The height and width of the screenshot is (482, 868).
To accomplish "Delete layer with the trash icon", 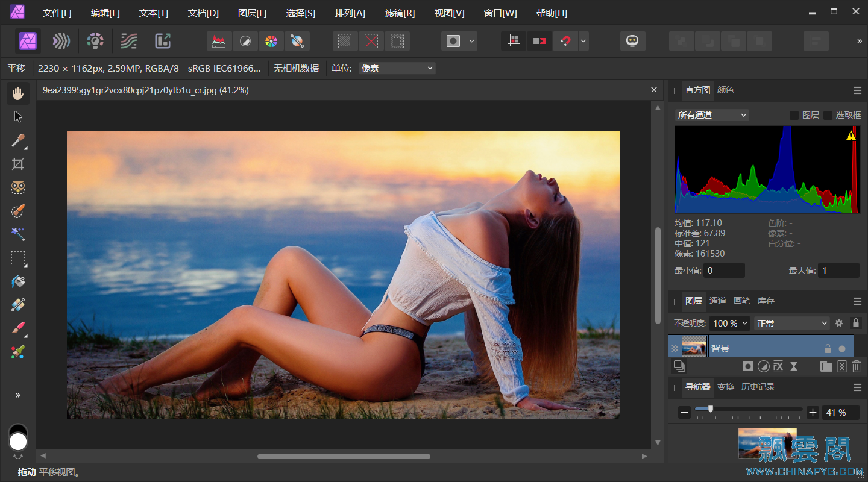I will (x=857, y=366).
